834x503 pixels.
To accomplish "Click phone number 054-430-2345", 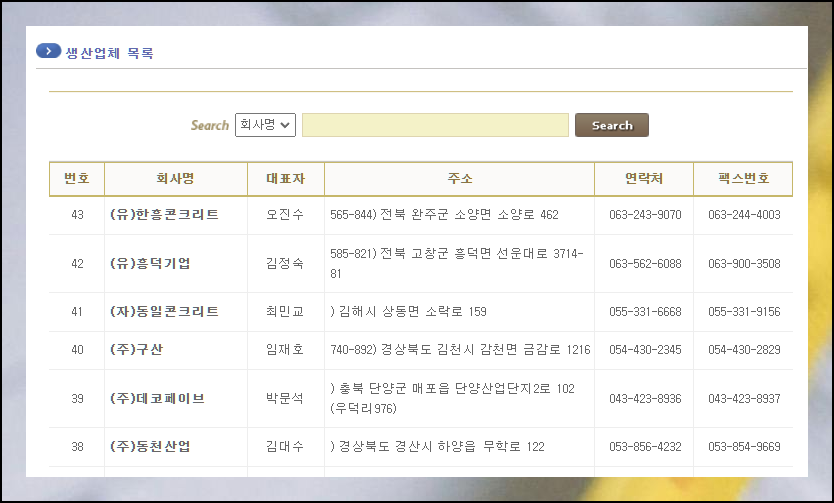I will coord(645,349).
